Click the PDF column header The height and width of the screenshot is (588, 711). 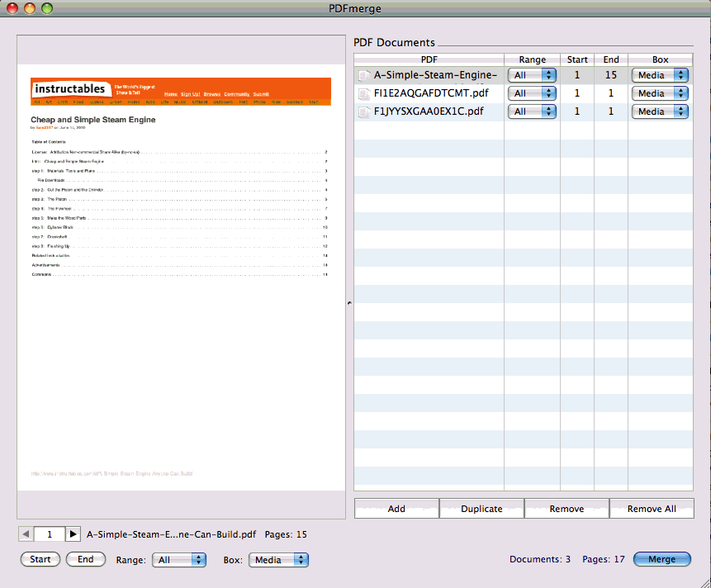pos(429,59)
